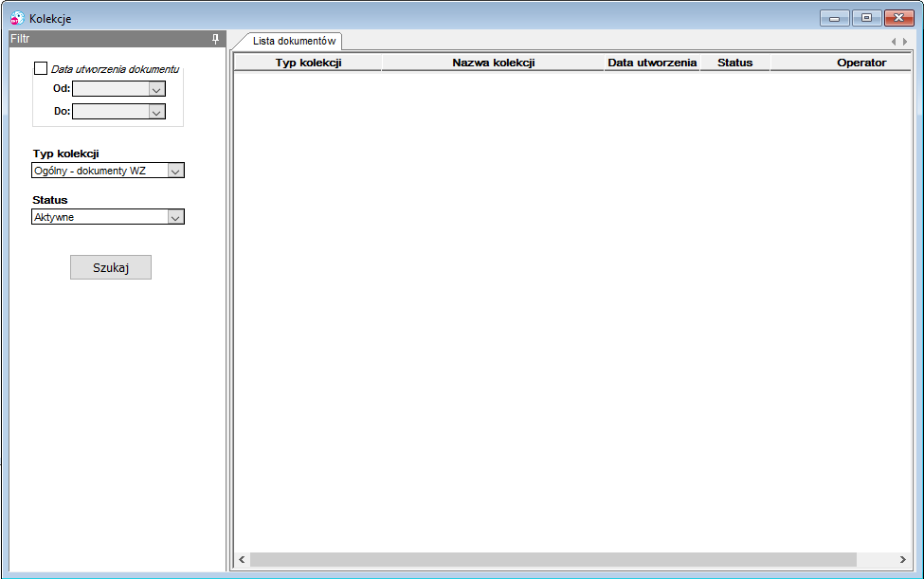Click the Operator column header

pyautogui.click(x=841, y=63)
